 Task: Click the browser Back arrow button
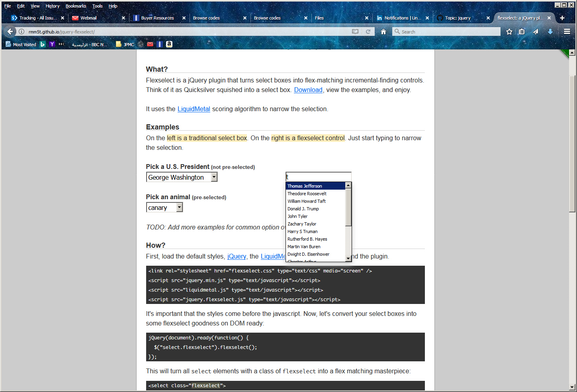pyautogui.click(x=10, y=31)
